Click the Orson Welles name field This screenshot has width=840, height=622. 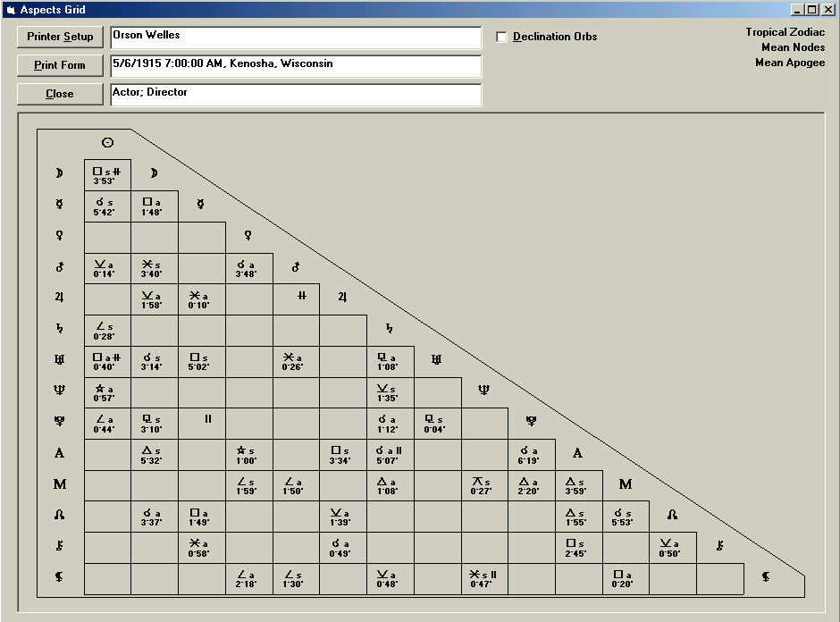[x=295, y=38]
